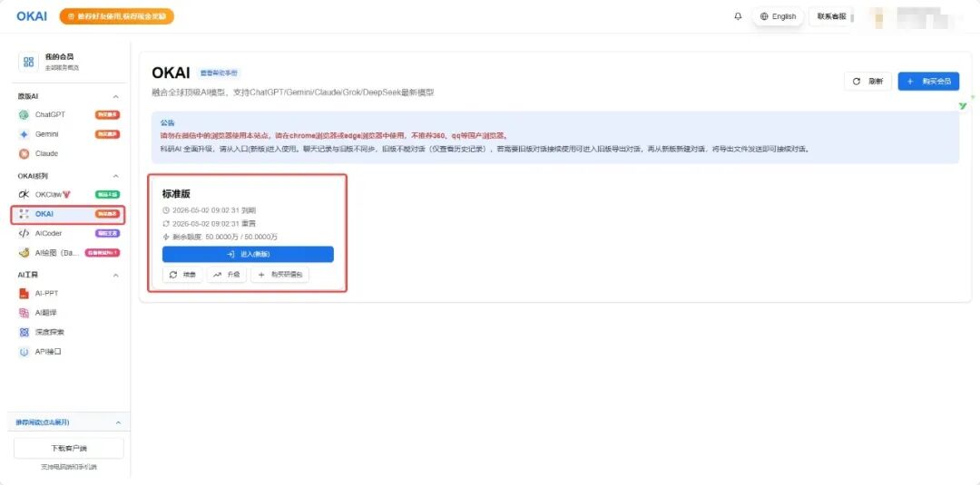Click the 公告 announcement heading
The height and width of the screenshot is (485, 980).
(x=168, y=123)
